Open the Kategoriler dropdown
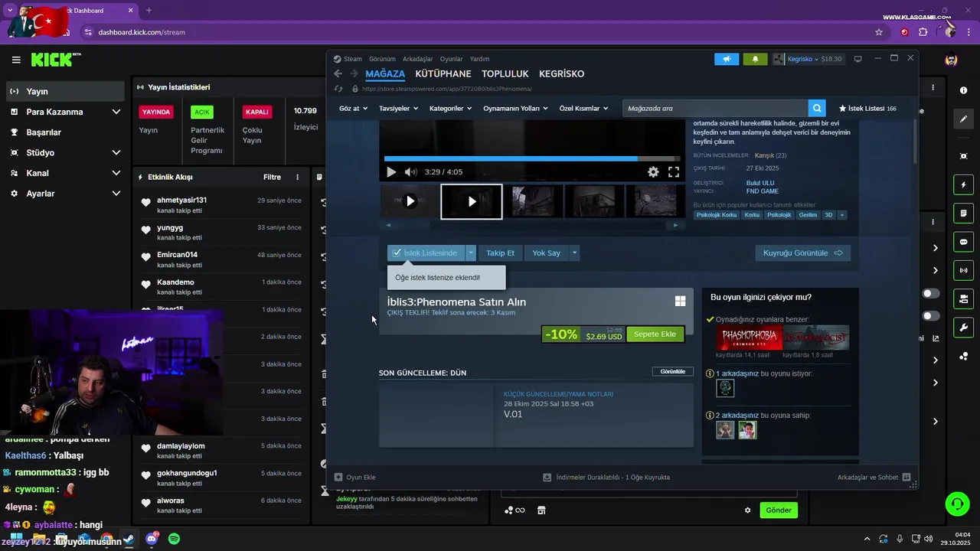This screenshot has width=980, height=551. (451, 109)
